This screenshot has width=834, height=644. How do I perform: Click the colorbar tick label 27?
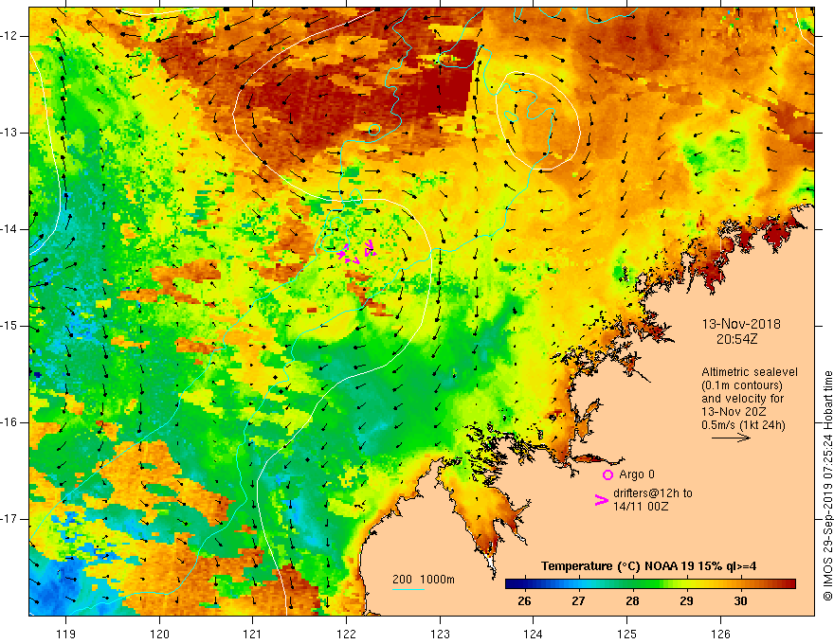click(578, 601)
